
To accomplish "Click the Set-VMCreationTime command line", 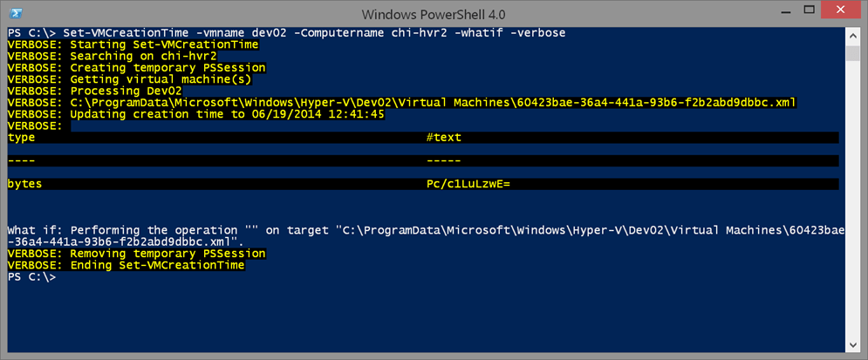I will (287, 32).
